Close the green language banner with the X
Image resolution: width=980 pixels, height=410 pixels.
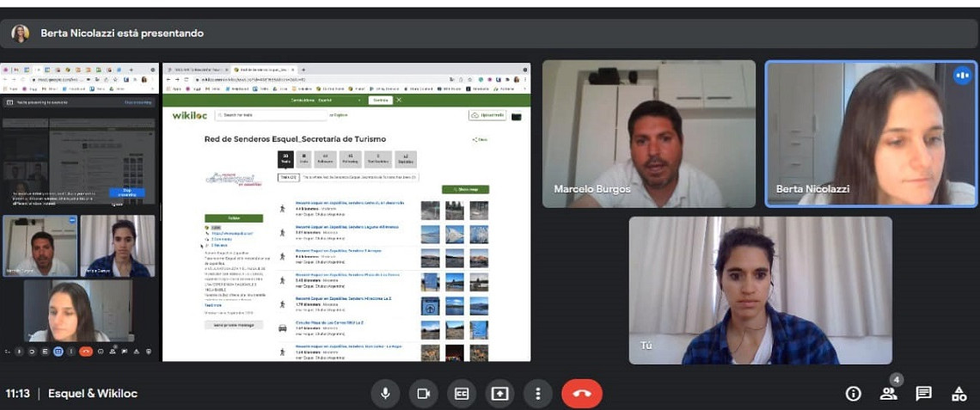(x=399, y=100)
